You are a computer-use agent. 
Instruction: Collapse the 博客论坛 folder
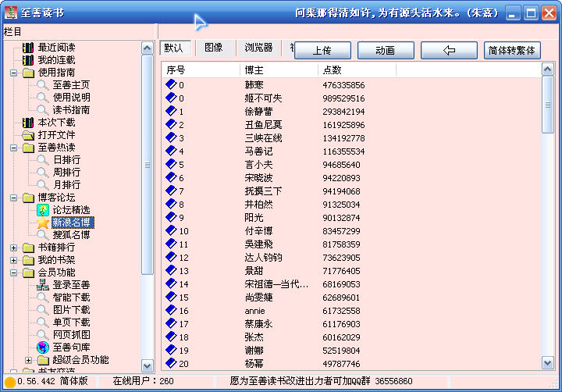pyautogui.click(x=13, y=198)
